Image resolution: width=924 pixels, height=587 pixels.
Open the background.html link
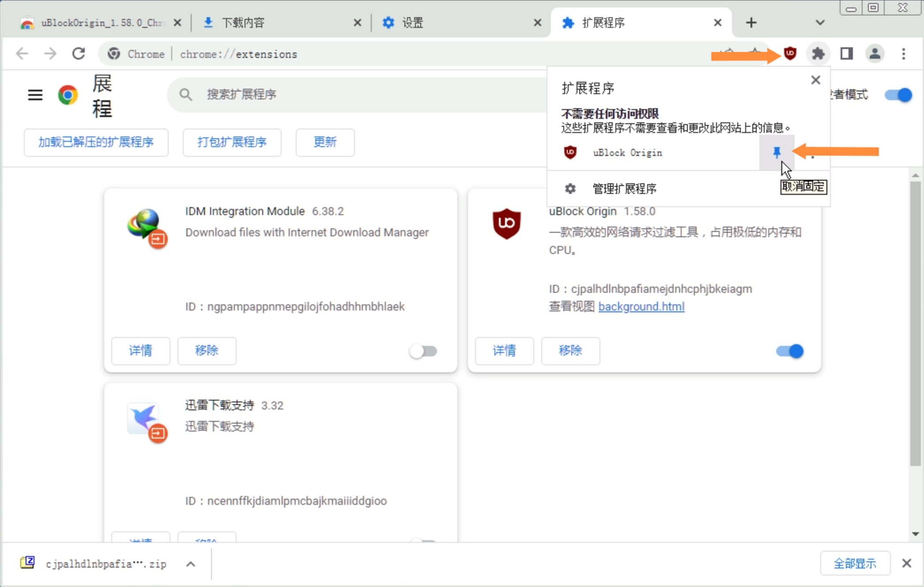click(641, 307)
